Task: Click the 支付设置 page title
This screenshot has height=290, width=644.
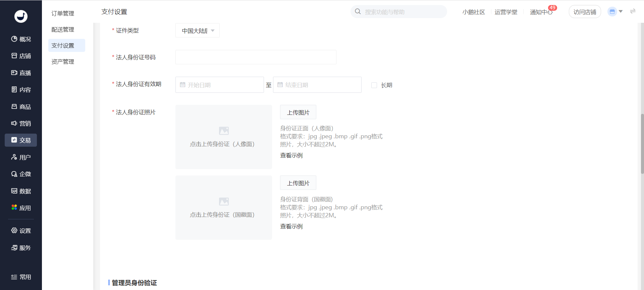Action: pos(114,12)
